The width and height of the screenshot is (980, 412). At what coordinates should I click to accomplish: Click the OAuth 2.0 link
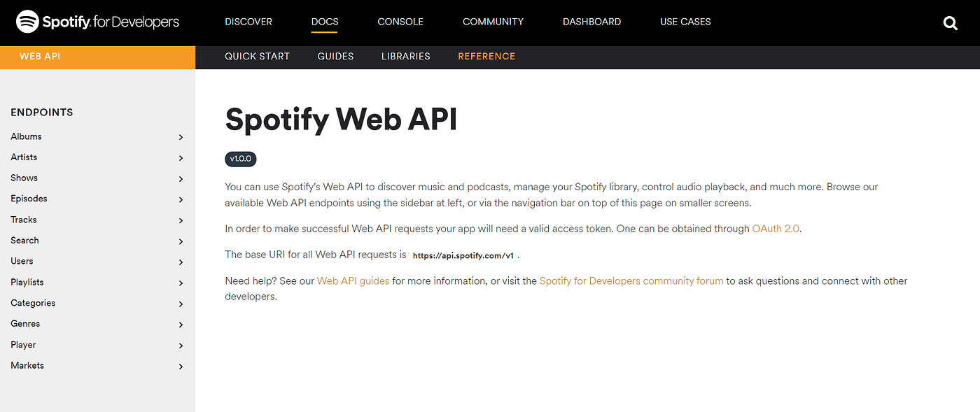[776, 228]
